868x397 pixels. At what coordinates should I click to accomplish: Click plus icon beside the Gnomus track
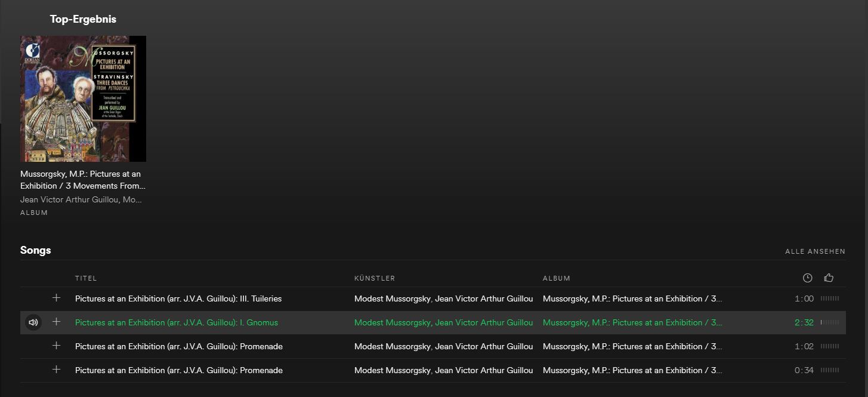57,322
